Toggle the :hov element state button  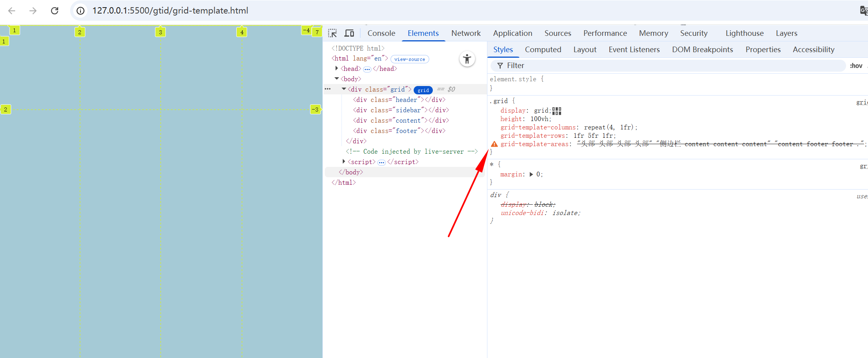[x=856, y=66]
